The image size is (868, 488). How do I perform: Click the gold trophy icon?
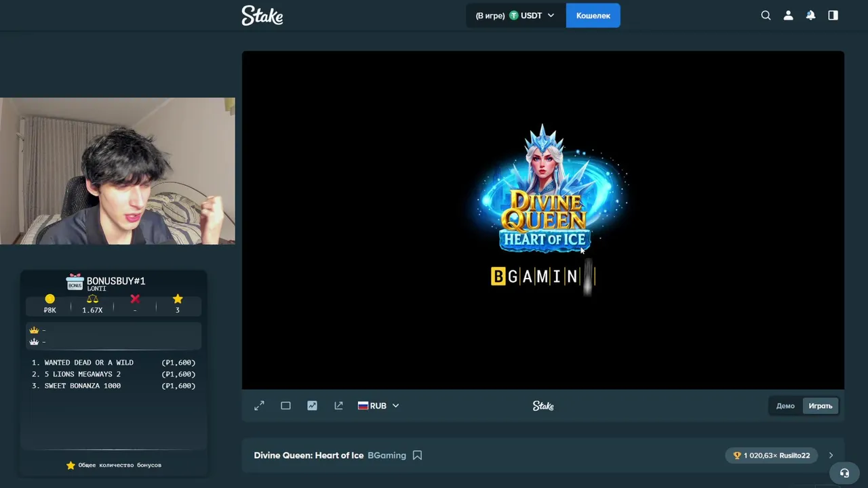point(737,455)
